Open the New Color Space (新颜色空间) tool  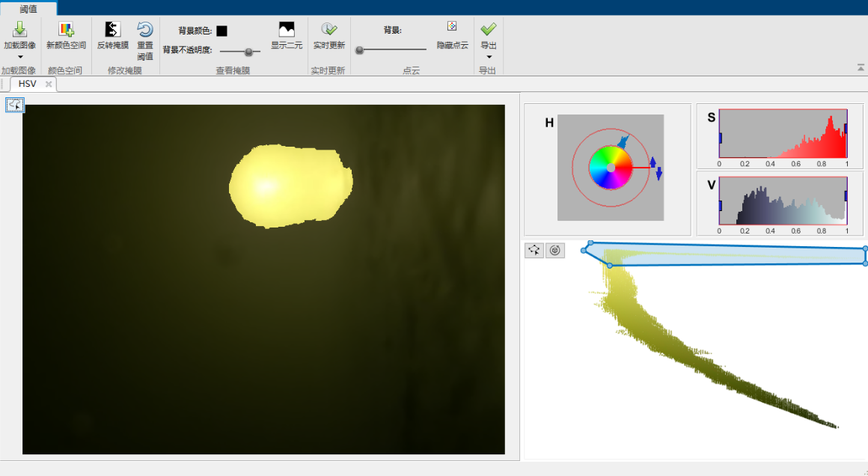[66, 30]
